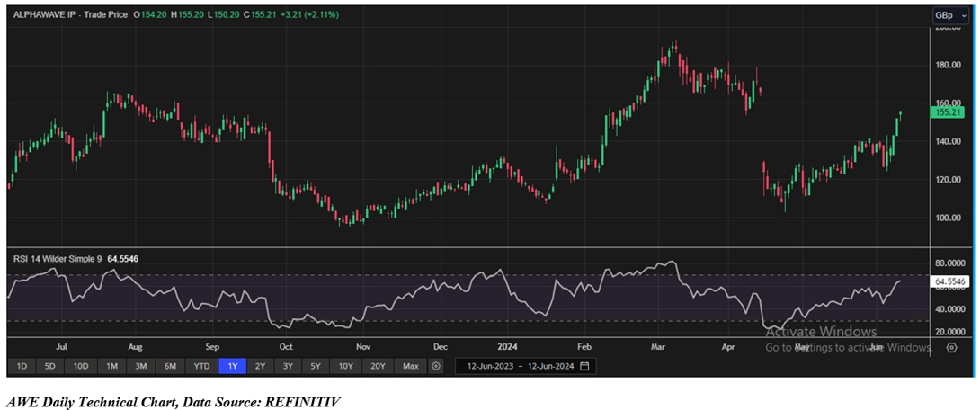Show the 10Y time range

point(345,366)
